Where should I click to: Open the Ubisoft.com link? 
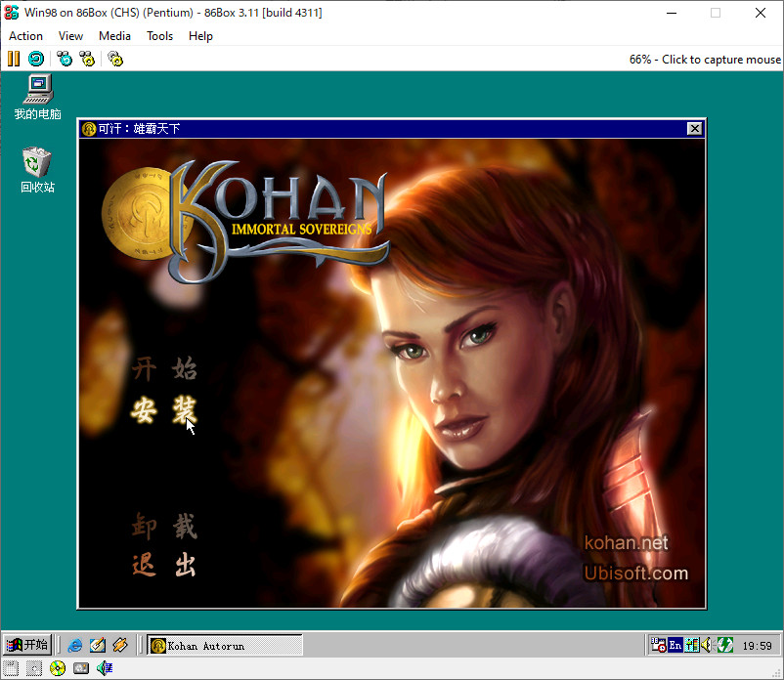[635, 574]
